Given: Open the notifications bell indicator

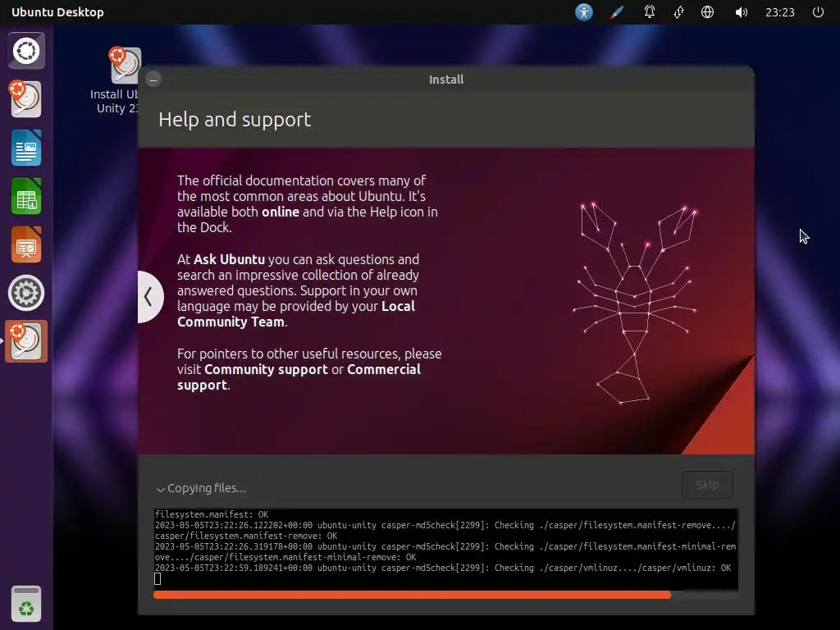Looking at the screenshot, I should click(650, 11).
